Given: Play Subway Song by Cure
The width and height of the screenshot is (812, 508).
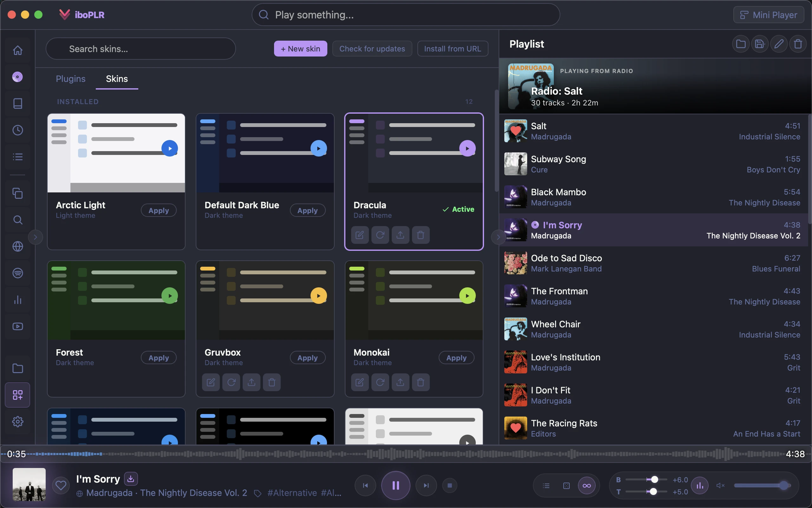Looking at the screenshot, I should coord(654,164).
